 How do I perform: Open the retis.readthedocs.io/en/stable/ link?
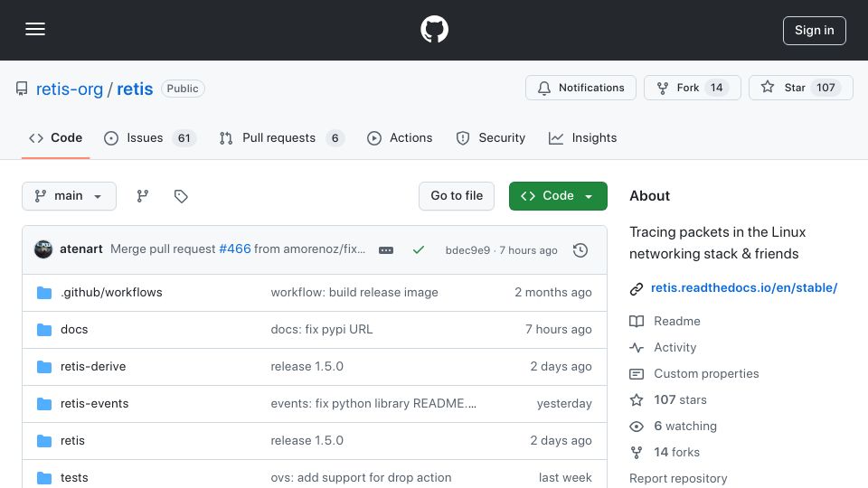pos(744,288)
